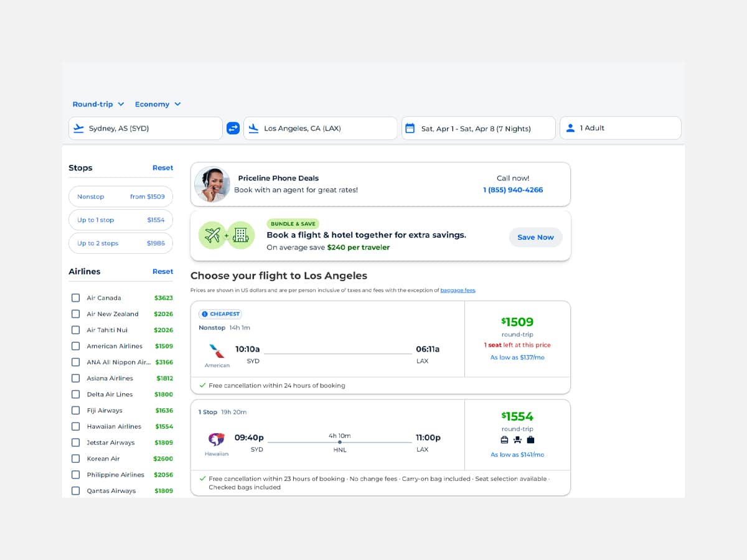Open the Round-trip dropdown

98,104
